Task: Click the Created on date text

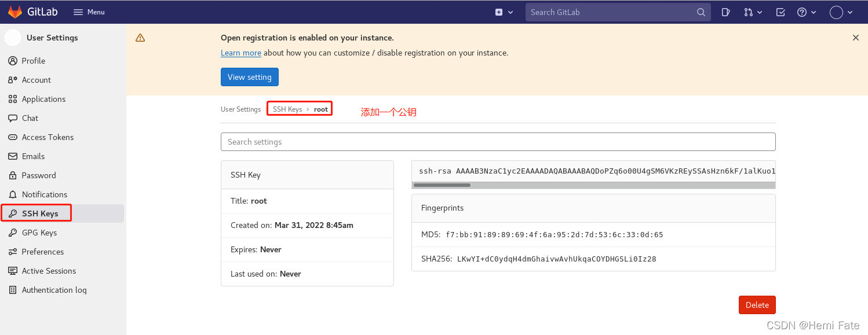Action: [x=314, y=225]
